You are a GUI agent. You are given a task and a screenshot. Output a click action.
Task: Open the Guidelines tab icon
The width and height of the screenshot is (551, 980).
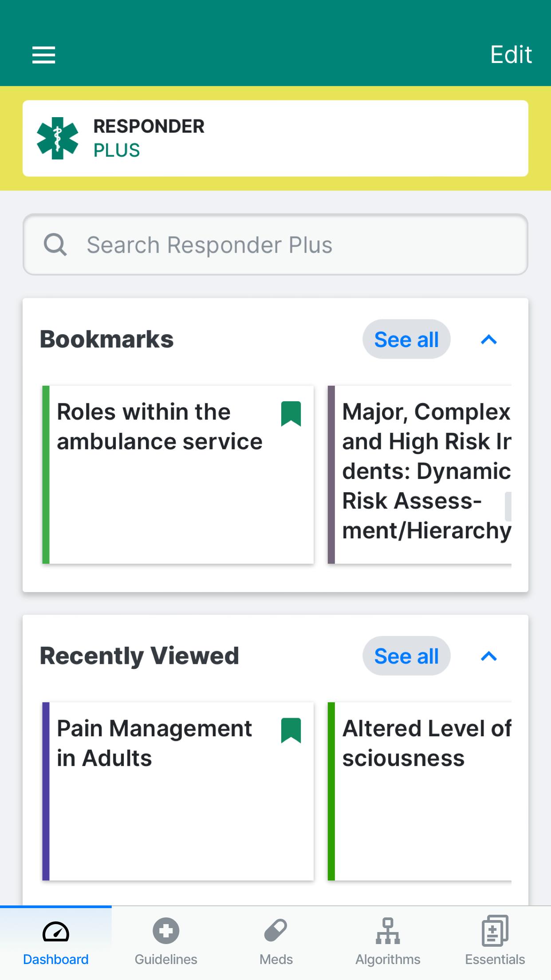(166, 930)
